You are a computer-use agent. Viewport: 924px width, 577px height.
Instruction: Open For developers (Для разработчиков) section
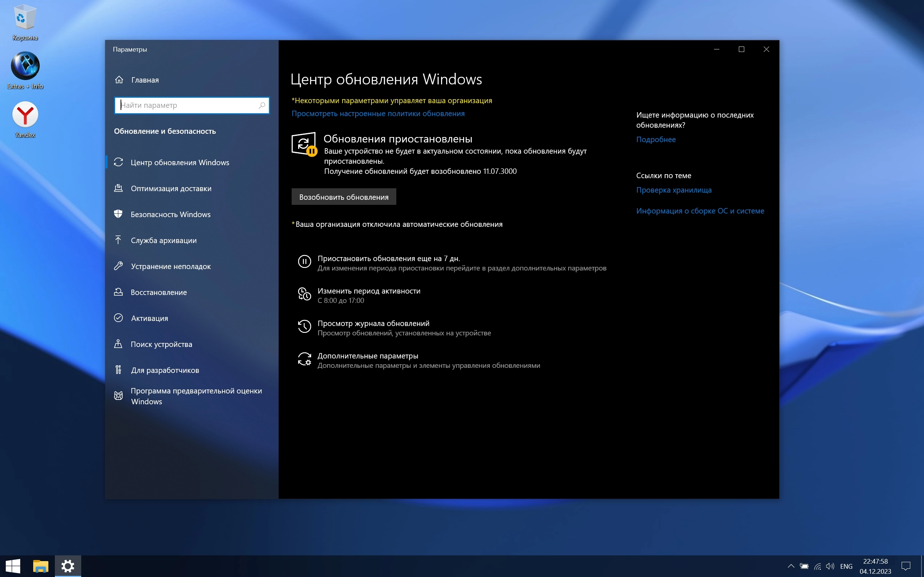click(x=165, y=370)
